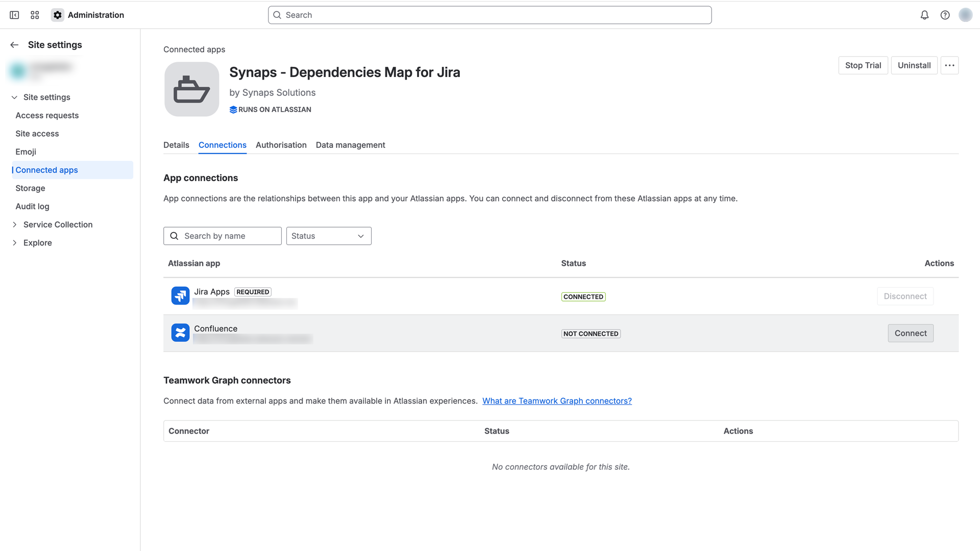Click the Actions header in connectors table

point(738,431)
